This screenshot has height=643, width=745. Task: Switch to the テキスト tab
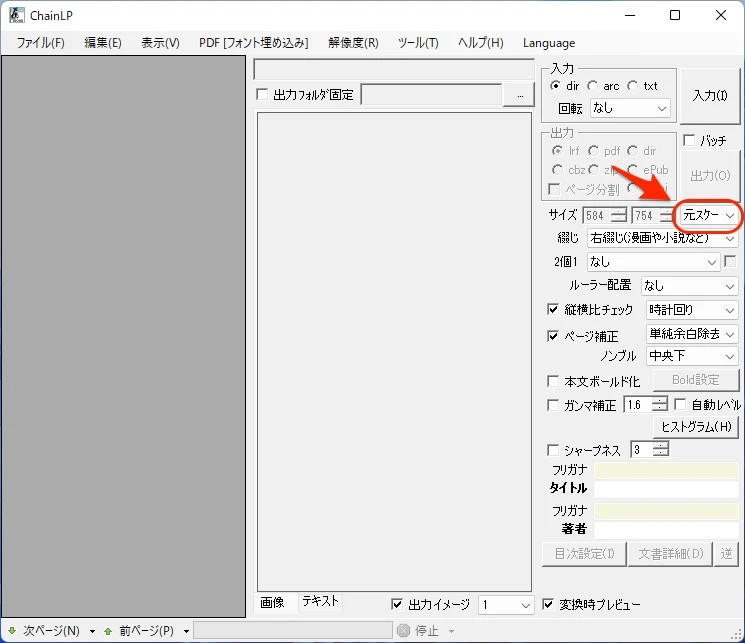320,601
